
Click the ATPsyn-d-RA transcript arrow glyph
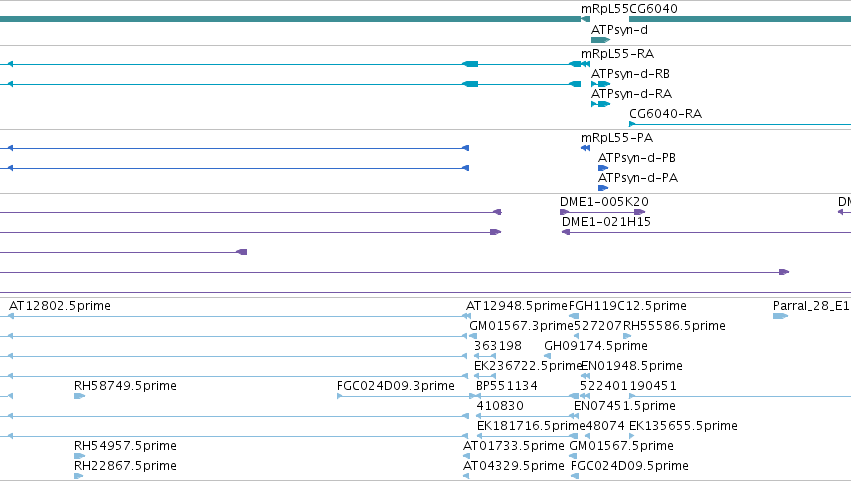tap(600, 104)
